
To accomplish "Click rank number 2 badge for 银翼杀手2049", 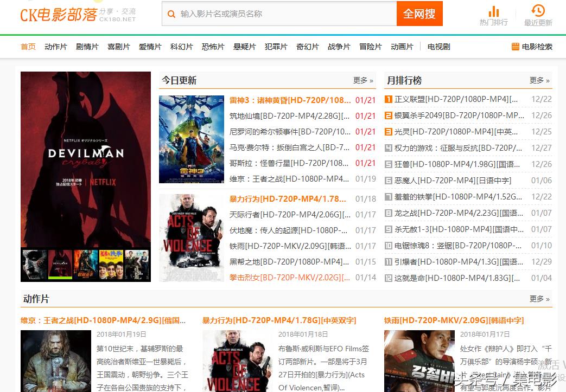I will coord(389,115).
